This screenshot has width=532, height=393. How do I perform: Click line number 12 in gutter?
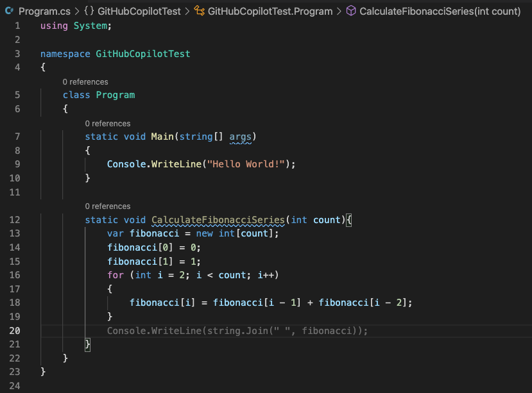coord(15,220)
